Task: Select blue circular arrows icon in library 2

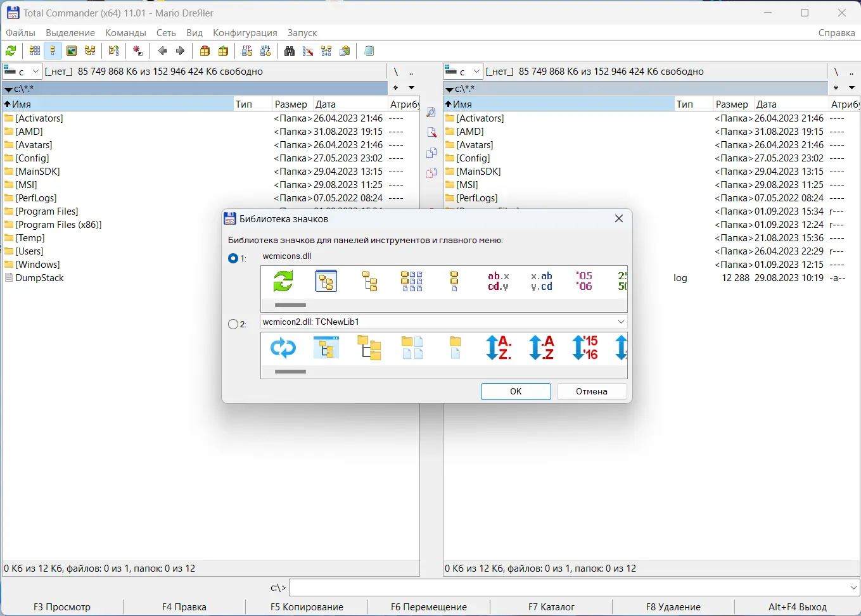Action: coord(283,348)
